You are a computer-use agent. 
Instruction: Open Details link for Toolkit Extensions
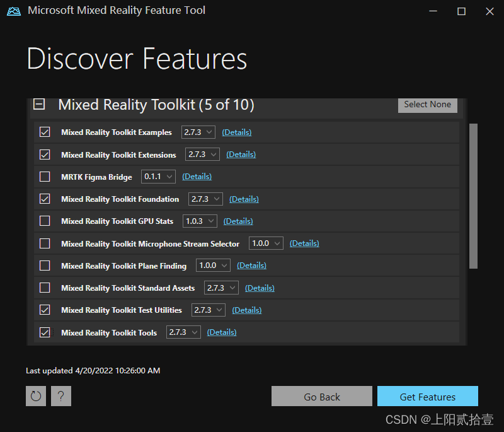241,155
